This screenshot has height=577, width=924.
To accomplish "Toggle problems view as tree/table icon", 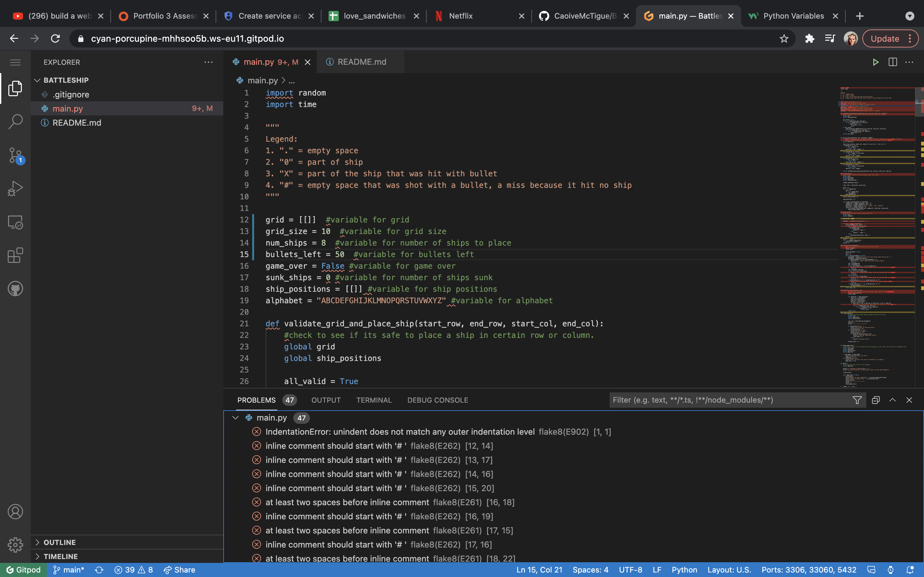I will (x=876, y=400).
